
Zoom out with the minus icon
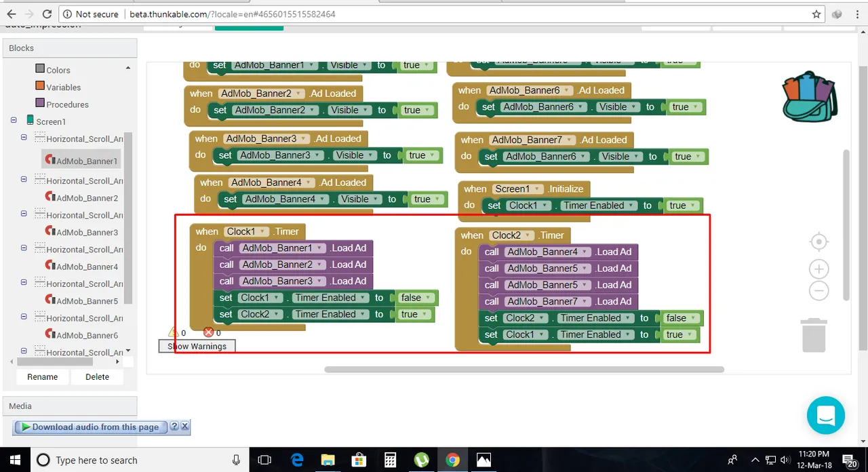click(819, 291)
